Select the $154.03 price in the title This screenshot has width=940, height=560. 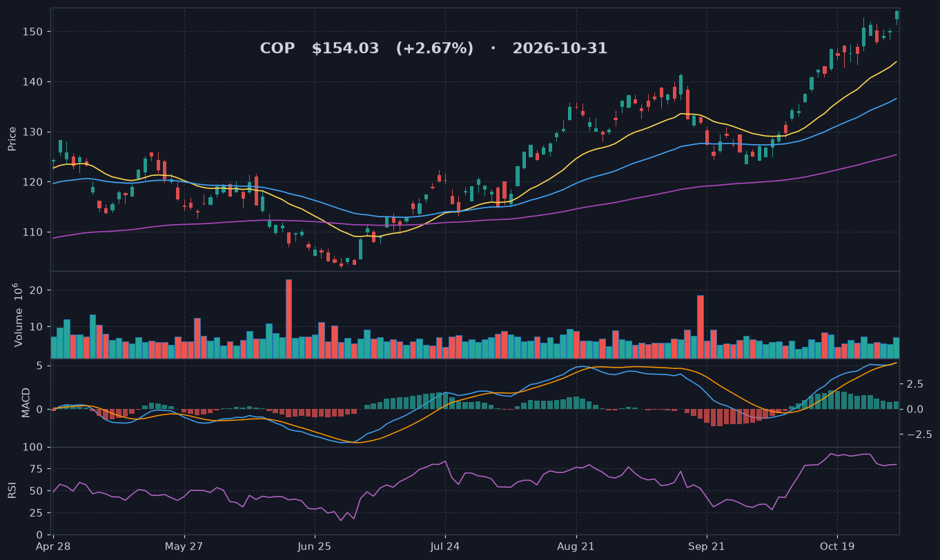coord(345,49)
